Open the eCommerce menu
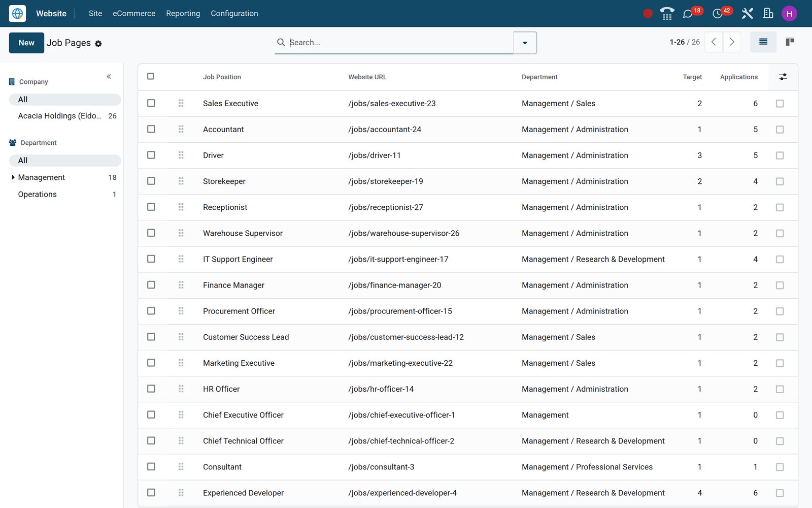 pos(134,14)
